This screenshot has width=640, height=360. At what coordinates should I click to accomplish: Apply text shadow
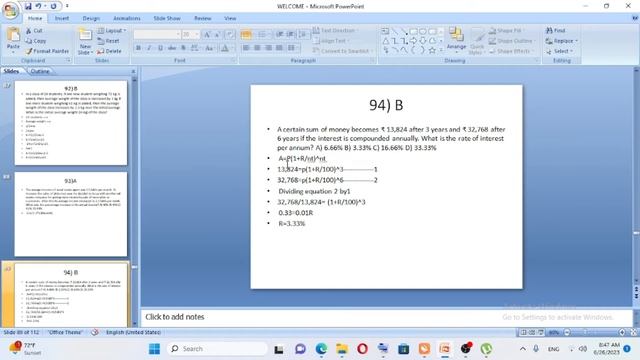(183, 48)
